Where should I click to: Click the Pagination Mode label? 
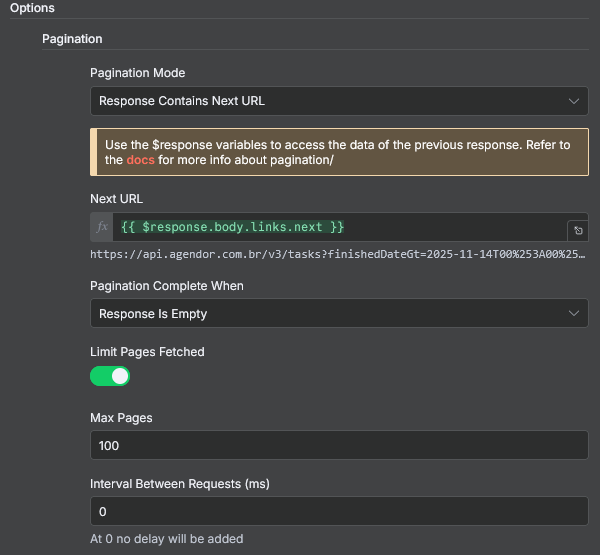137,73
